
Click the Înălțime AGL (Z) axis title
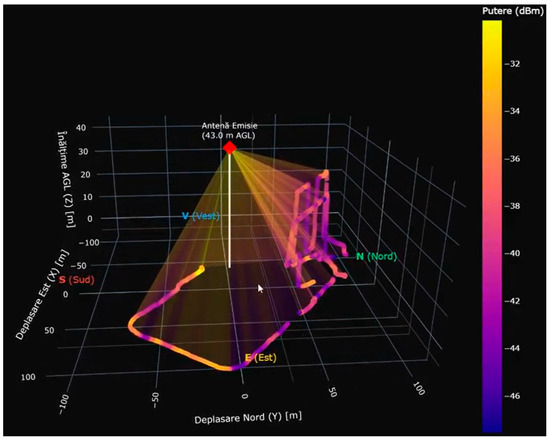66,179
